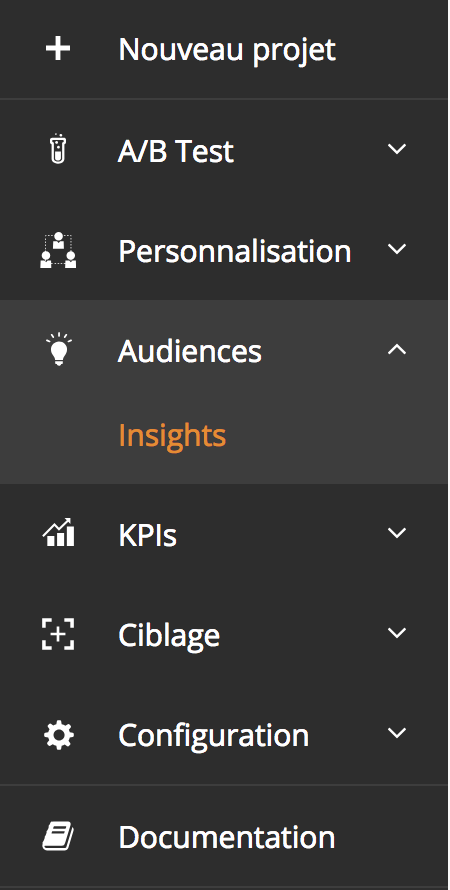Expand the Configuration chevron arrow
The width and height of the screenshot is (450, 890).
[x=397, y=733]
